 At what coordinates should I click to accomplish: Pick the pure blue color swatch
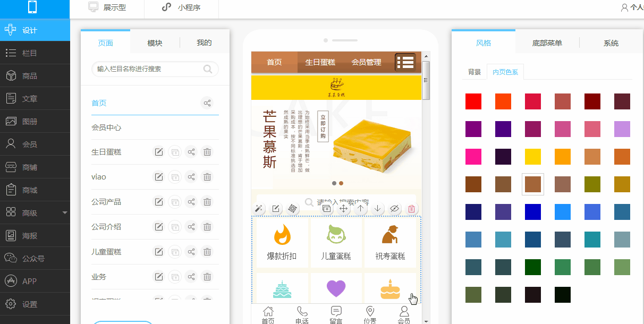click(533, 212)
